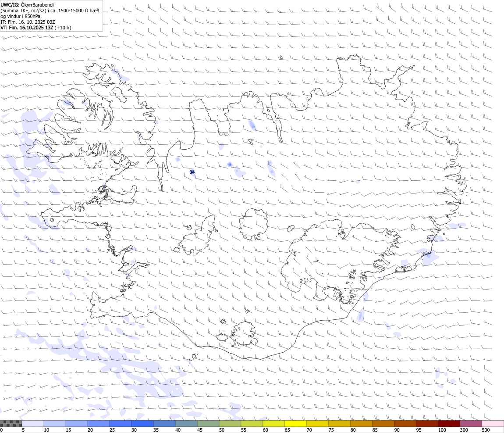Click the checkered 0–5 legend swatch
The height and width of the screenshot is (433, 504).
11,423
